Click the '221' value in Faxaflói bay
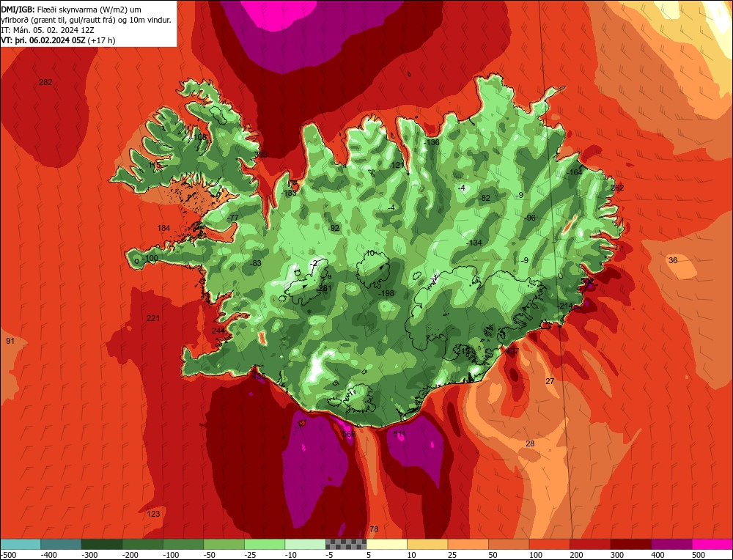 pos(153,318)
